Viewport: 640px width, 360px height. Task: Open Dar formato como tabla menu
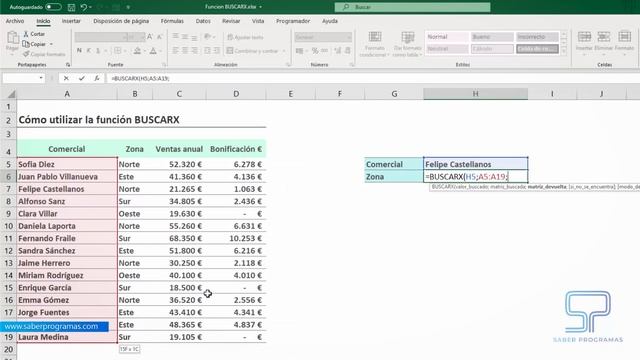pyautogui.click(x=408, y=44)
